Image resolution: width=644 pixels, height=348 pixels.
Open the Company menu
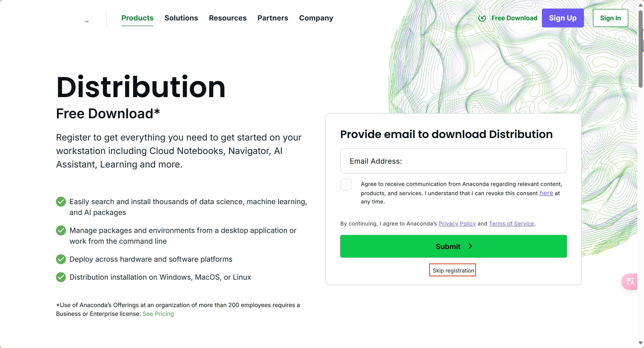pos(316,18)
